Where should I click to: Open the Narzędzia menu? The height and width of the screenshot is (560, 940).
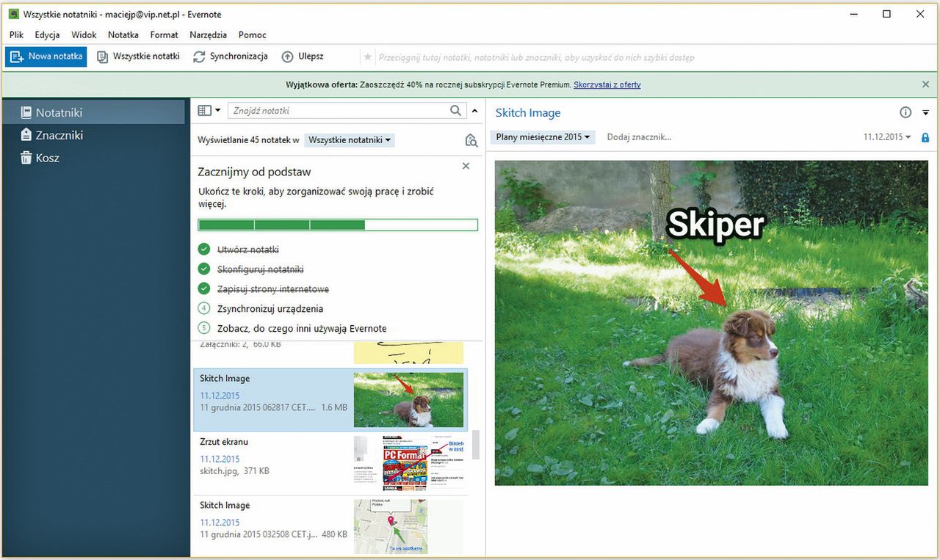tap(208, 34)
